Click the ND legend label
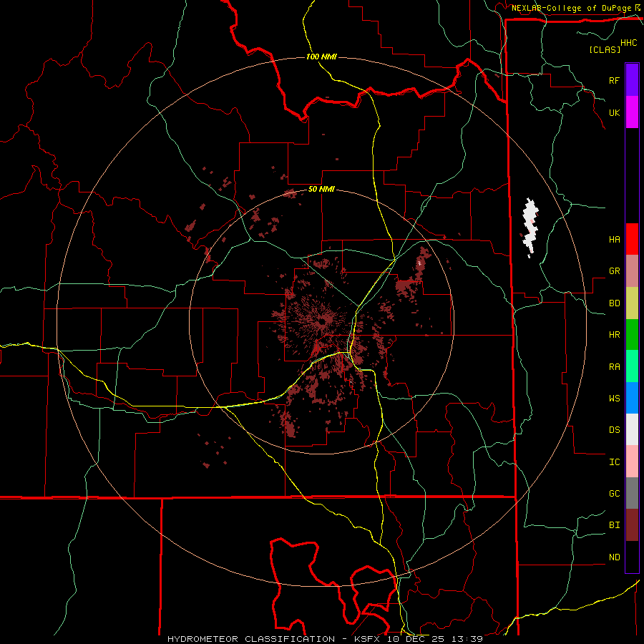644x644 pixels. coord(614,557)
